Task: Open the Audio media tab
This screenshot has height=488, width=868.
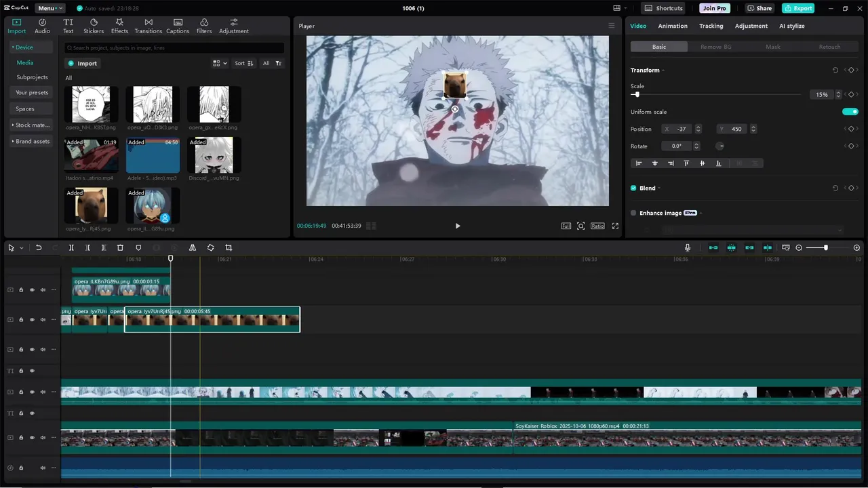Action: coord(42,26)
